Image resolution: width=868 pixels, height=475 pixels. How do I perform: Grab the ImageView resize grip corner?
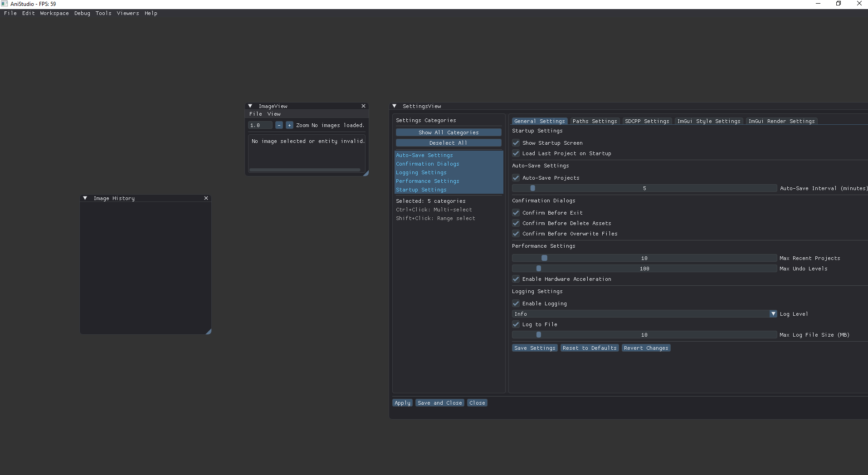pos(366,173)
